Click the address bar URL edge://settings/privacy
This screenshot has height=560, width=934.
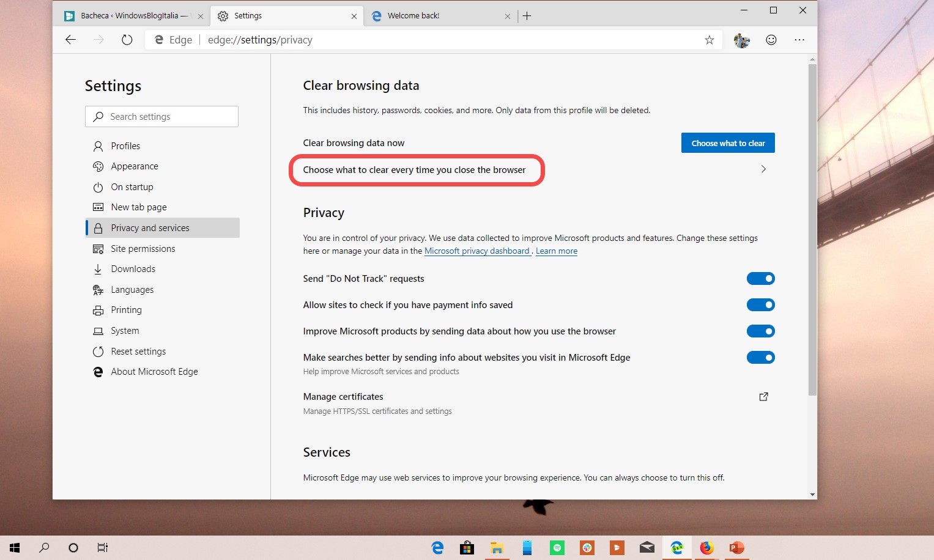coord(260,40)
